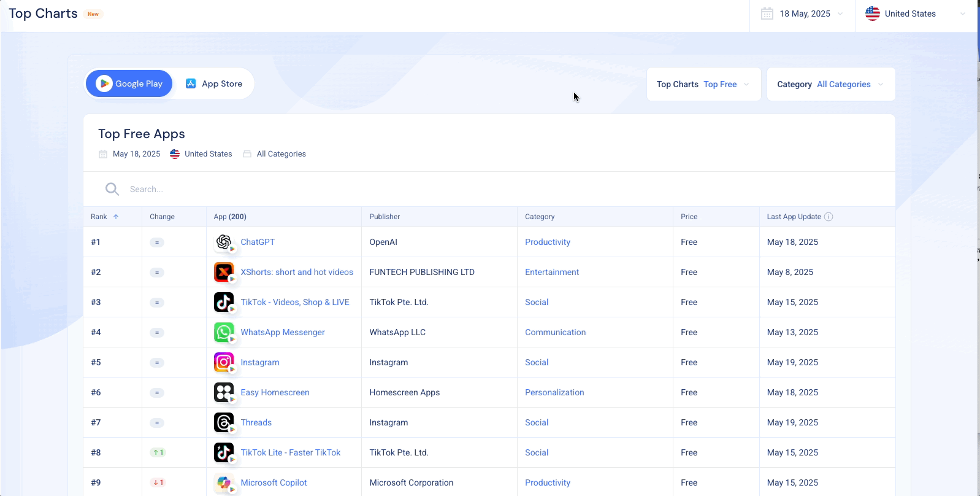The width and height of the screenshot is (980, 496).
Task: Open the ChatGPT app link
Action: pyautogui.click(x=258, y=242)
